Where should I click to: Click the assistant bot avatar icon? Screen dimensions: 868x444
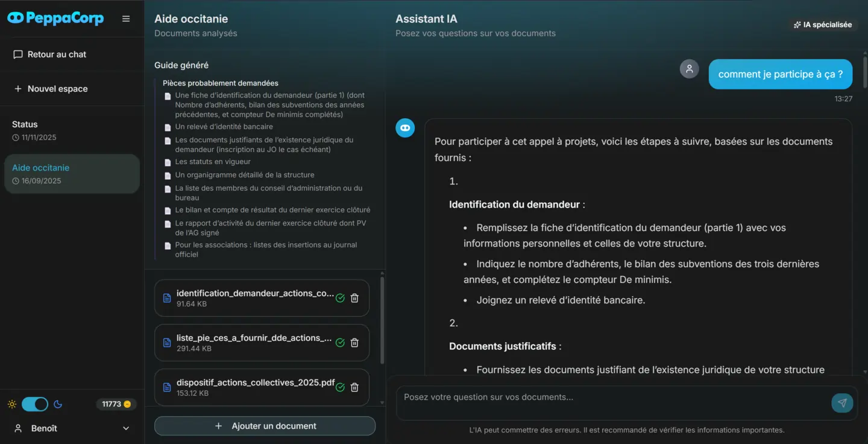pos(405,128)
